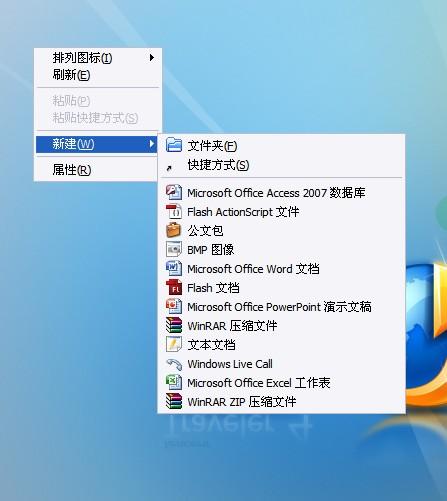
Task: Choose the 公文包 entry
Action: coord(282,231)
